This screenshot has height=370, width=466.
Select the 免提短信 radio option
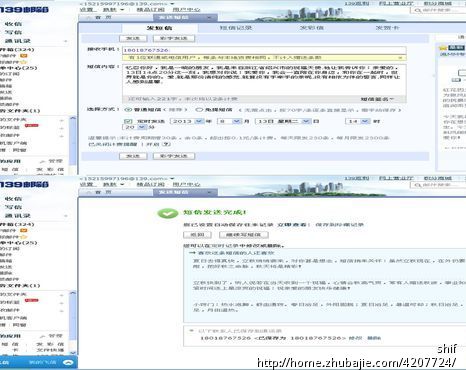[x=199, y=110]
